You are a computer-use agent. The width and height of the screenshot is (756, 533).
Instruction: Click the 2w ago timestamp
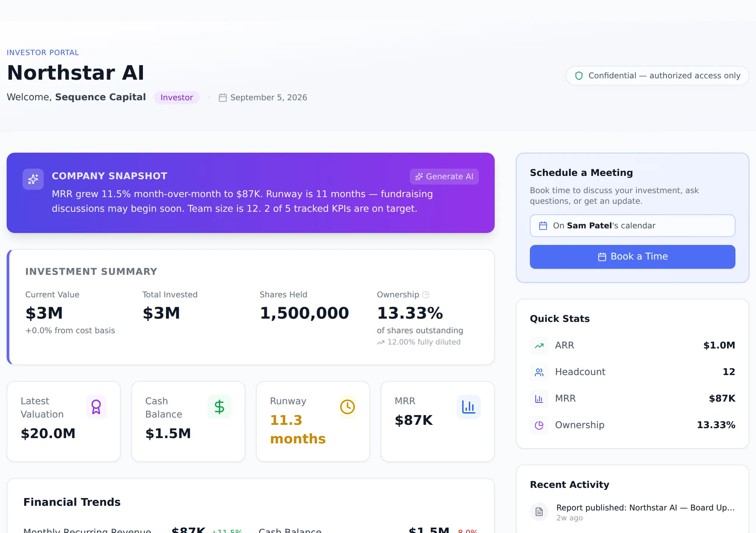[x=569, y=518]
